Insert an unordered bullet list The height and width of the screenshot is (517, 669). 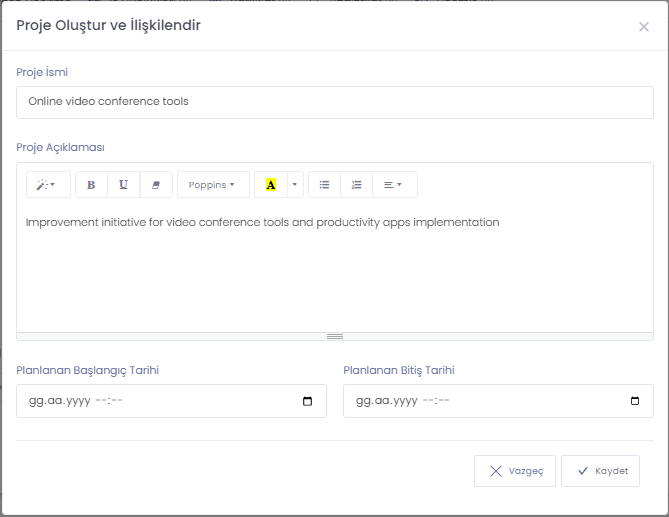325,185
